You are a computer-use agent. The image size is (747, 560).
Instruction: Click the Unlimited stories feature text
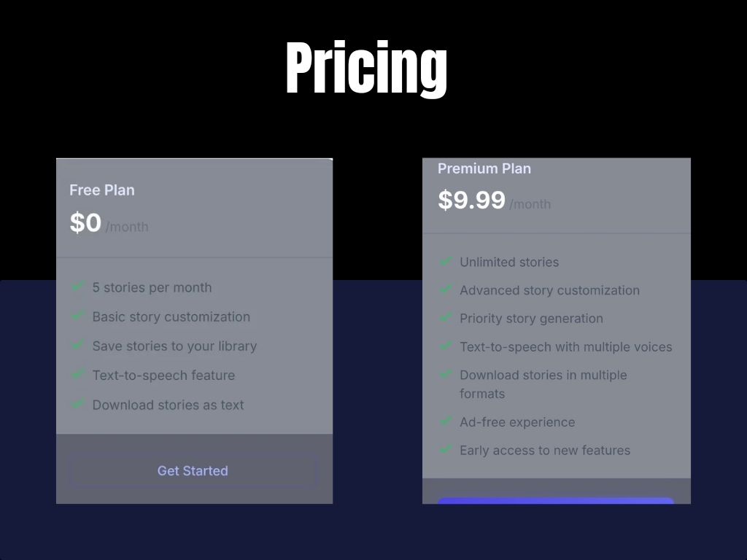(x=509, y=262)
